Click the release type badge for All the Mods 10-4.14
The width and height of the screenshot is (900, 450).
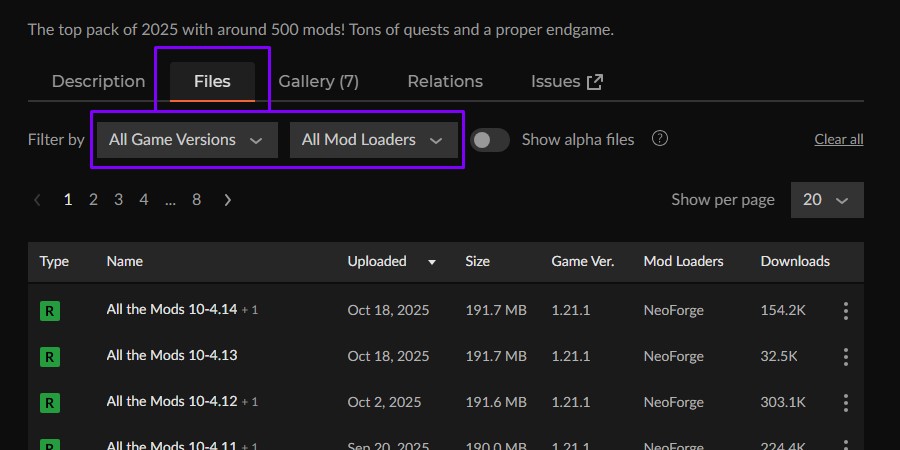(50, 311)
